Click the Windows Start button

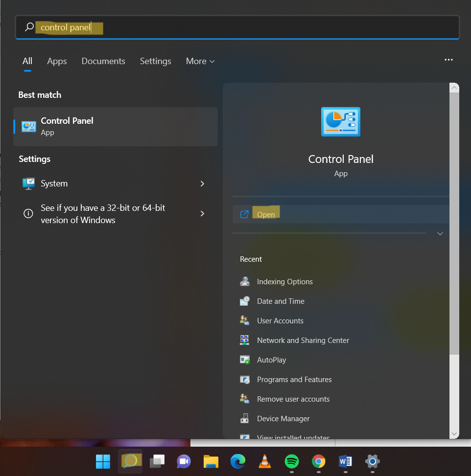coord(103,461)
